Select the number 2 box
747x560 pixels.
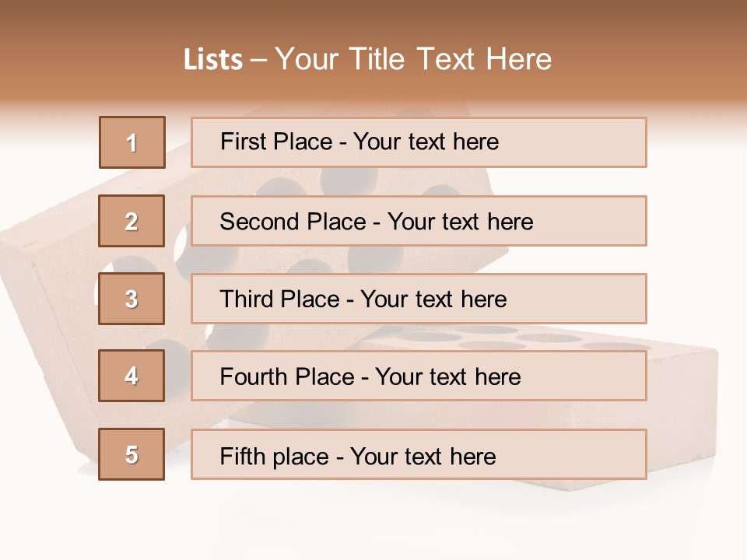(132, 221)
